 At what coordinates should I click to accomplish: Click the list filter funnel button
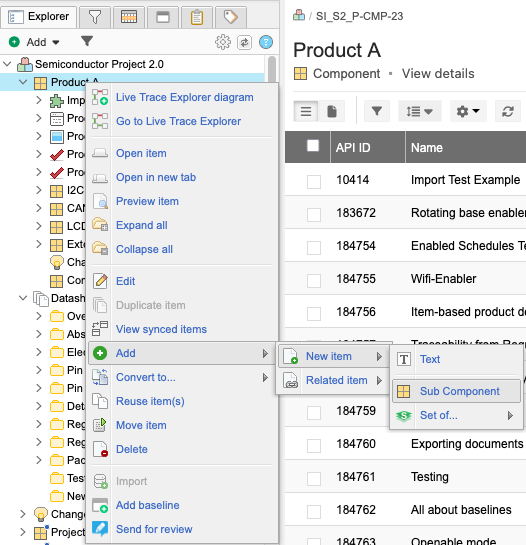pos(377,112)
